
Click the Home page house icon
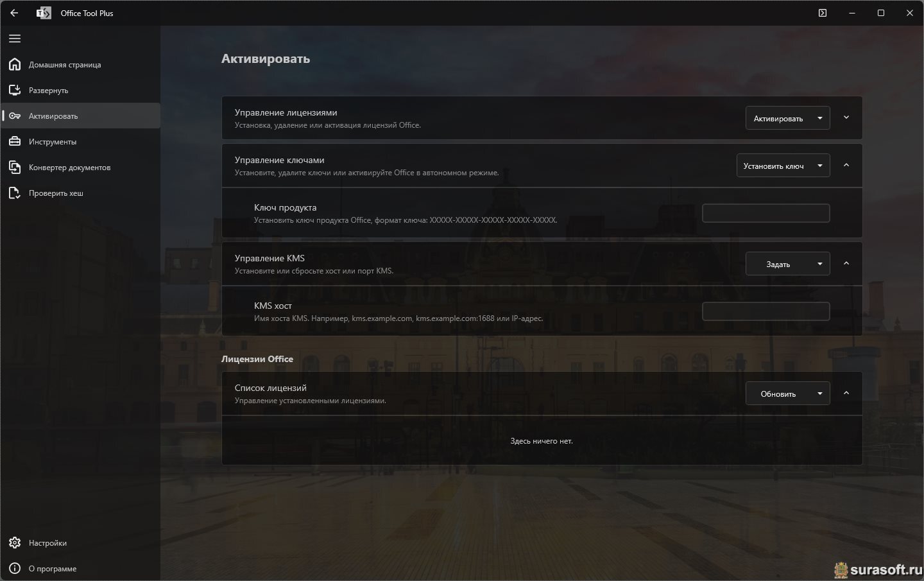[15, 64]
